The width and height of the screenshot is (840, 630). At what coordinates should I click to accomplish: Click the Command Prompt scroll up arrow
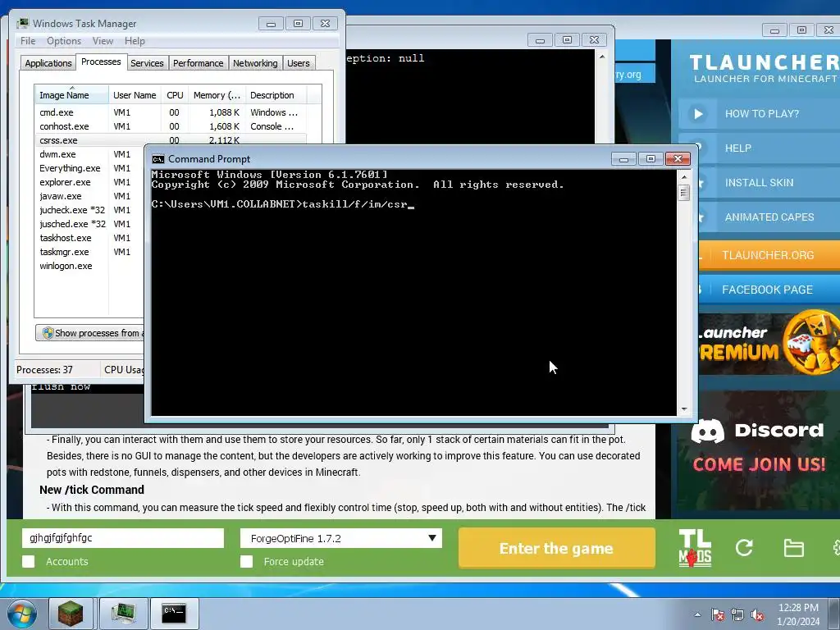(683, 176)
